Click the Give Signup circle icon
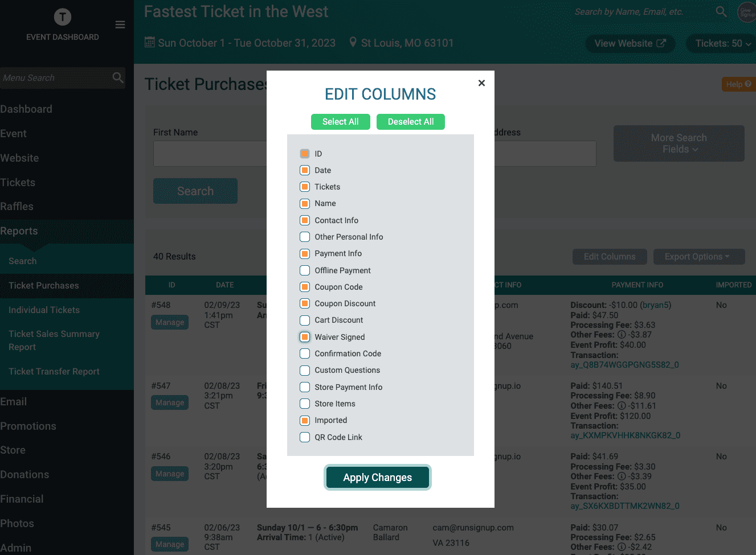 (x=746, y=11)
